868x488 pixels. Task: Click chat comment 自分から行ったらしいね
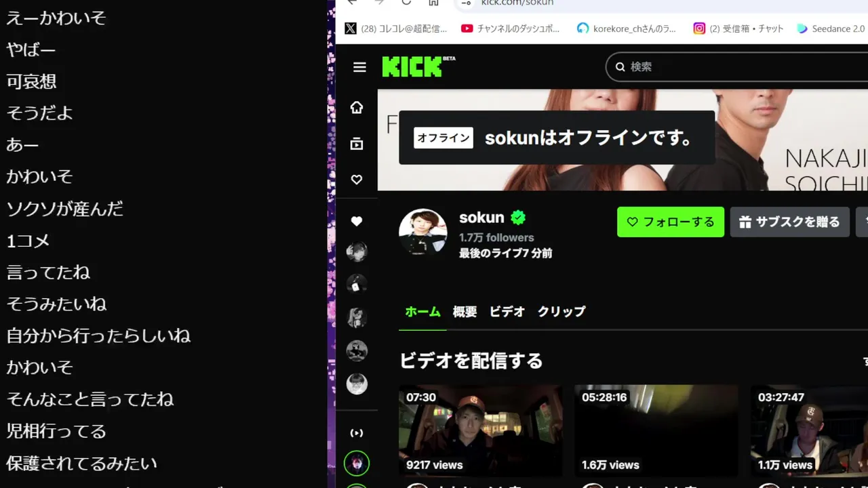[98, 335]
